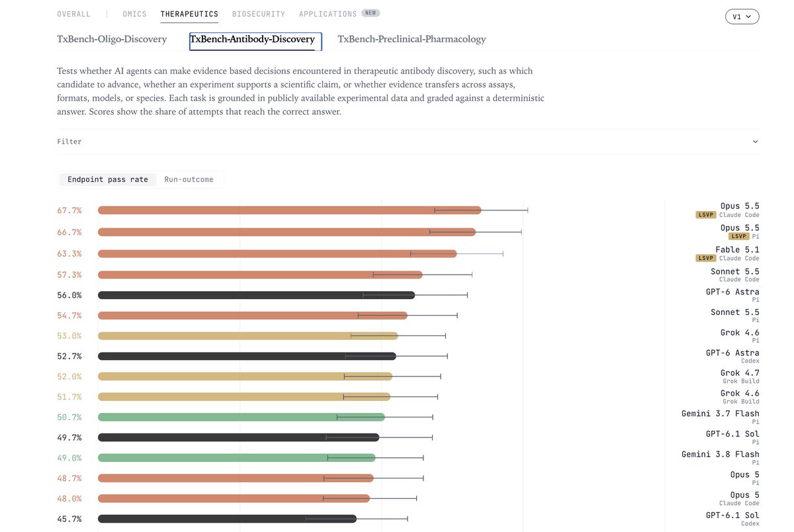This screenshot has height=532, width=794.
Task: Click the 67.7% score bar
Action: click(289, 210)
